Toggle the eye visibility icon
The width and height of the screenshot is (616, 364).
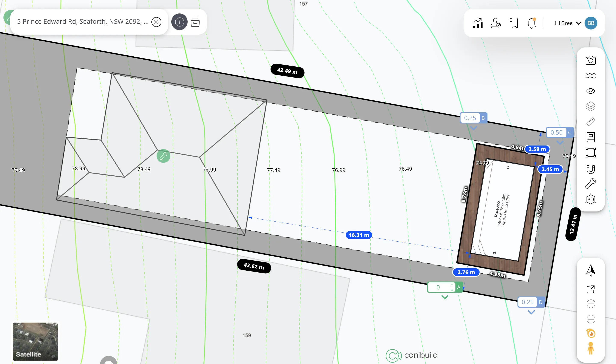pos(591,91)
